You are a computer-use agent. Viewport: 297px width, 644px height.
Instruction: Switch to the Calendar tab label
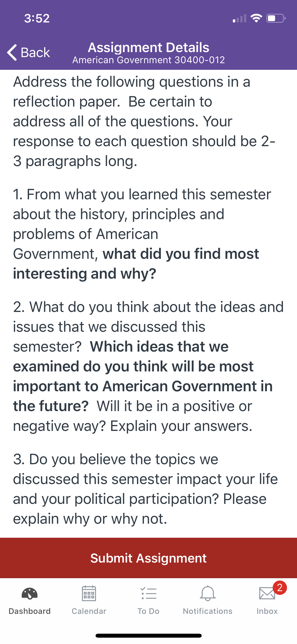[89, 611]
